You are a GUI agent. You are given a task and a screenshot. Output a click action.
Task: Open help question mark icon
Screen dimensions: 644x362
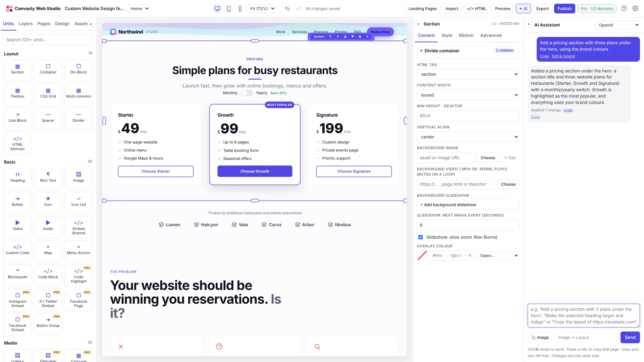pos(624,9)
